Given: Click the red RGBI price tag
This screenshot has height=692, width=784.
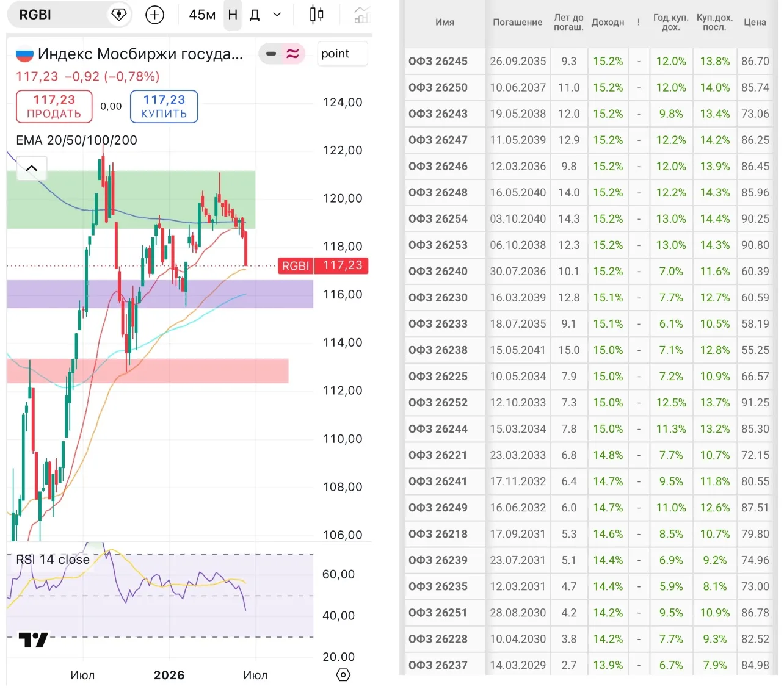Looking at the screenshot, I should (296, 265).
